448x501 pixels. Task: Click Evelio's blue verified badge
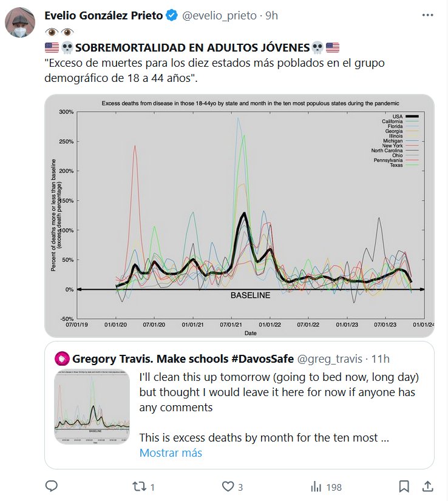[x=172, y=16]
